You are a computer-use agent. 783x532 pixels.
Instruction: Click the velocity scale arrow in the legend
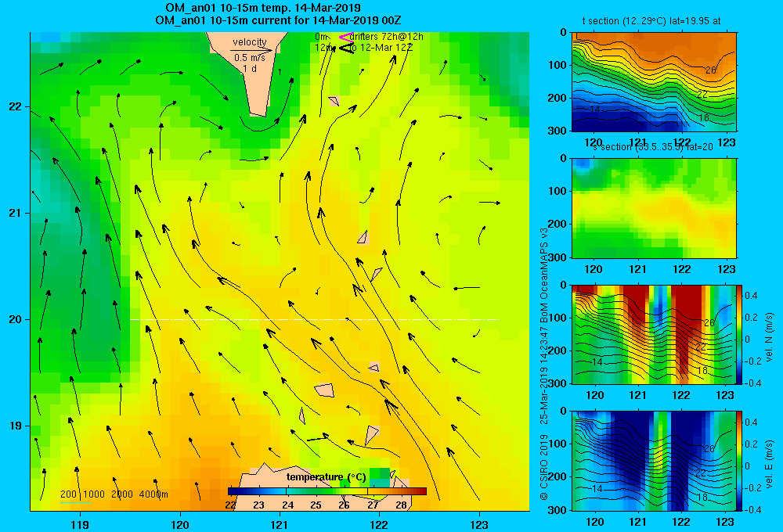[251, 50]
